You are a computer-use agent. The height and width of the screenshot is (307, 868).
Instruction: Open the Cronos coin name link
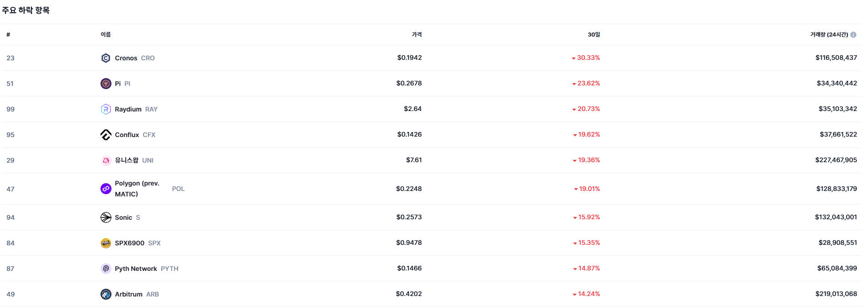(126, 58)
